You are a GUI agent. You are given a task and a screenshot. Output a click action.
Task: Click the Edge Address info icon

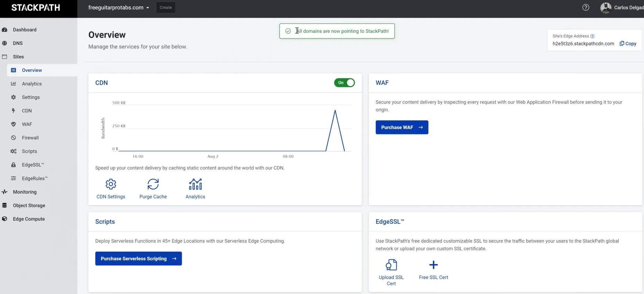(x=592, y=36)
